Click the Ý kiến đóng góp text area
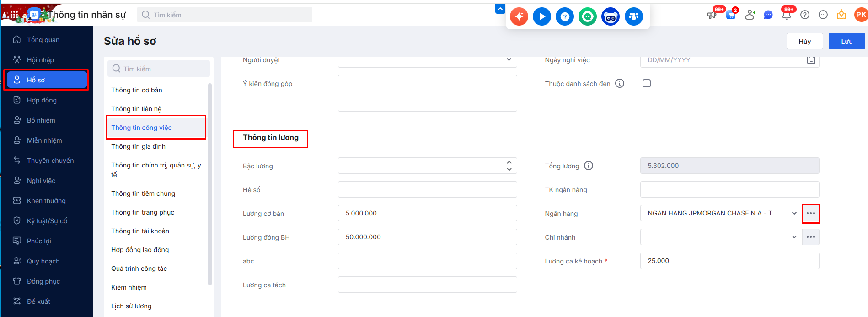This screenshot has width=868, height=317. pos(428,93)
